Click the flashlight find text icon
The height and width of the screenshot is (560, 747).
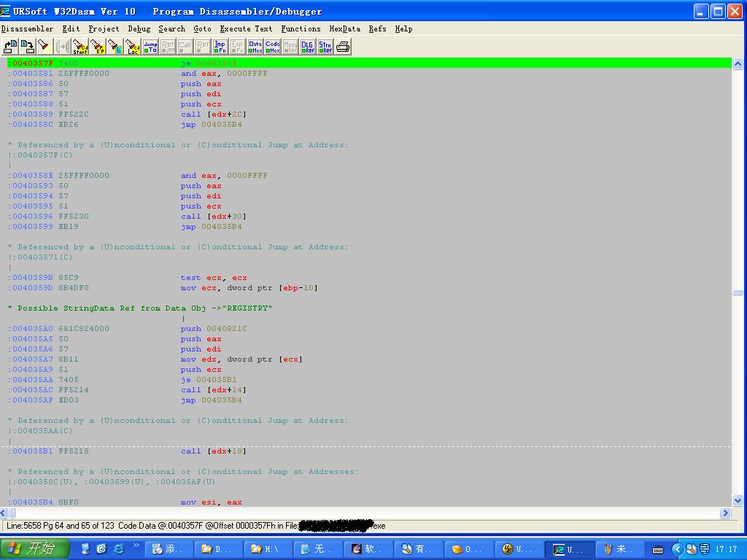44,46
